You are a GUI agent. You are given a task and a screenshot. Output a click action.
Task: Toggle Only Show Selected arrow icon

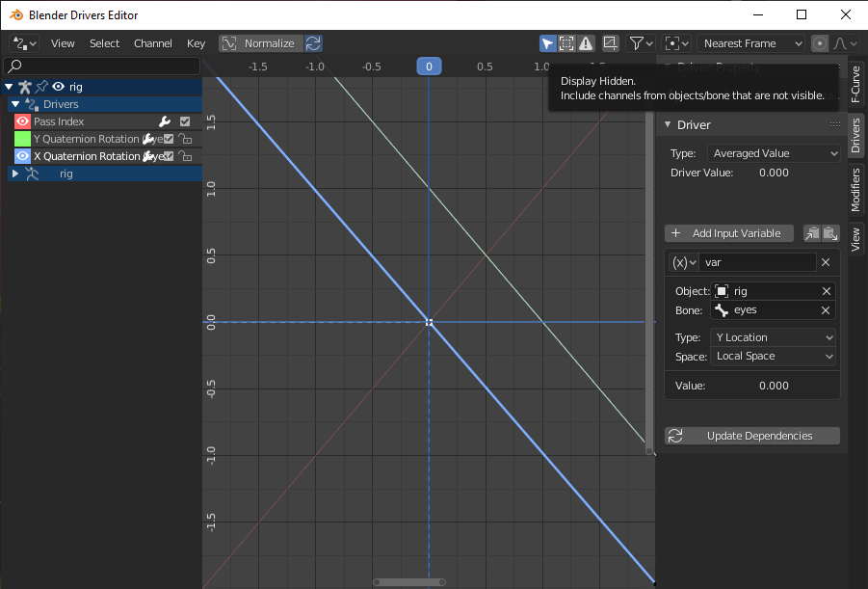point(547,43)
